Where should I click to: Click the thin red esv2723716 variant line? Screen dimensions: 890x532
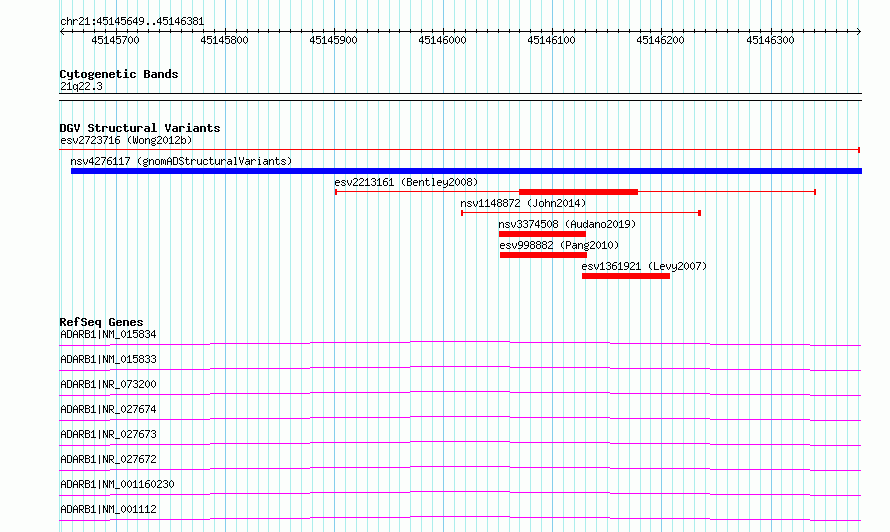(460, 150)
